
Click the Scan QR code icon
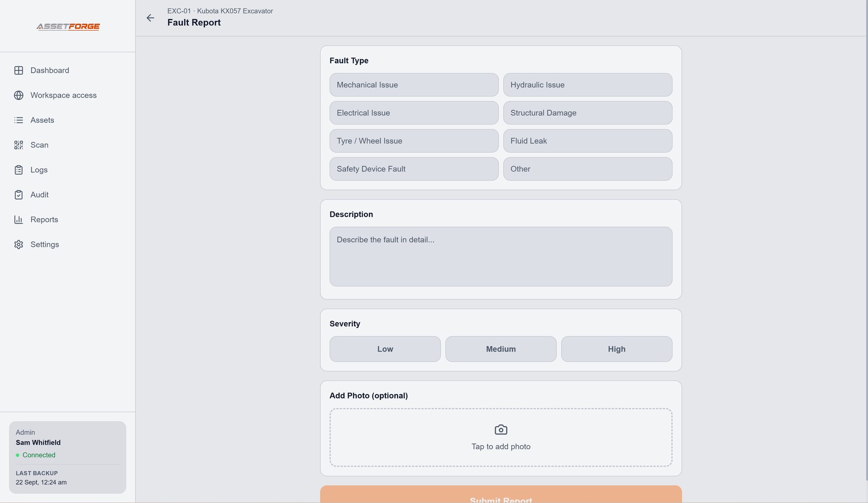tap(19, 145)
